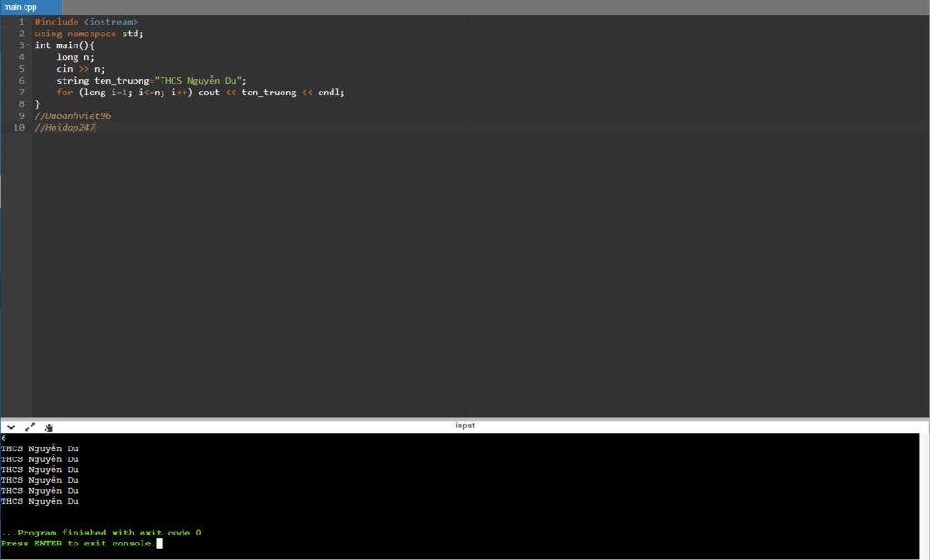Screen dimensions: 930x560
Task: Clear the console with the broom icon
Action: [49, 427]
